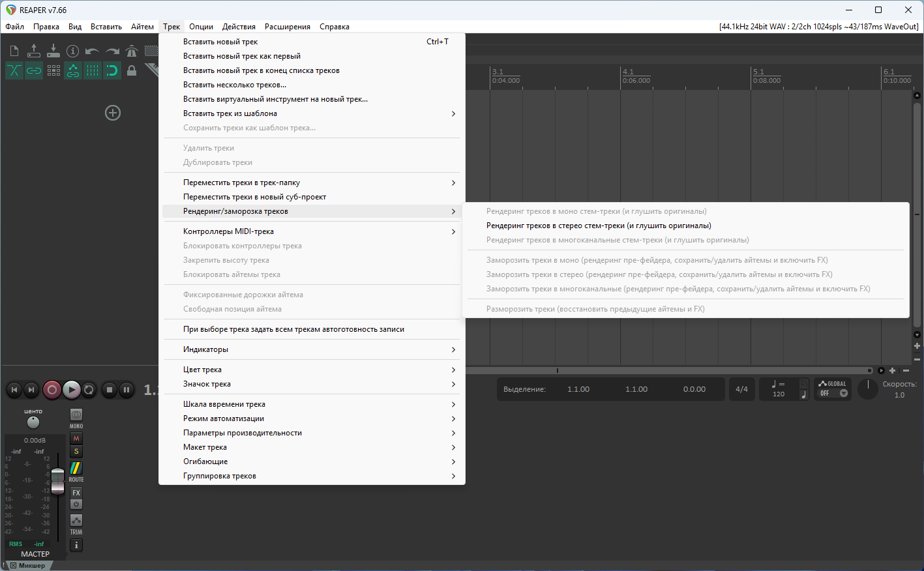Viewport: 924px width, 571px height.
Task: Click horizontal zoom-out minus button
Action: tap(906, 370)
